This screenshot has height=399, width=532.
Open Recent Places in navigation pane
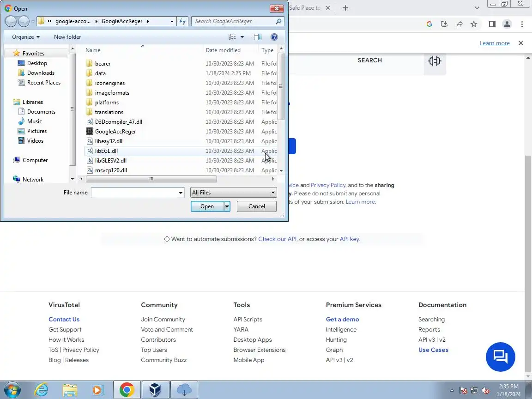(44, 83)
